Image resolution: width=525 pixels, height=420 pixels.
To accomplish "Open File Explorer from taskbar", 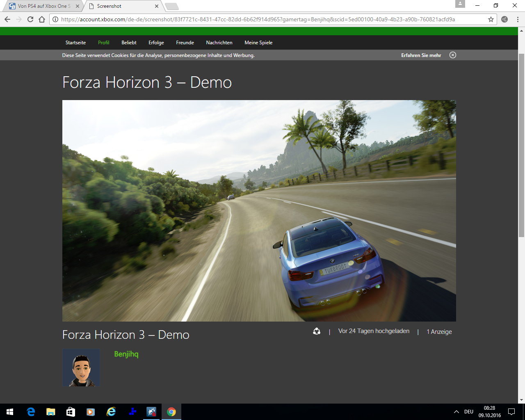I will 51,412.
